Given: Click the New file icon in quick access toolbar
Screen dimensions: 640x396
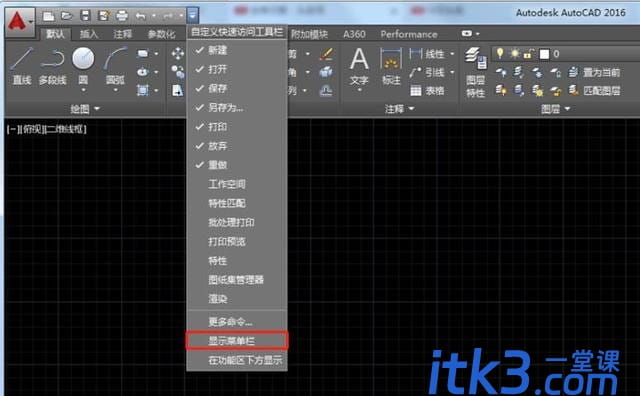Looking at the screenshot, I should pyautogui.click(x=49, y=16).
